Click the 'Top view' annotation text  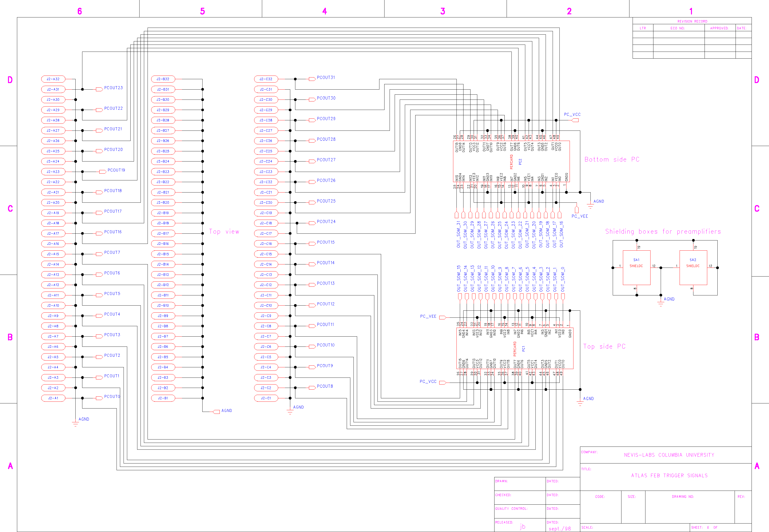click(224, 232)
